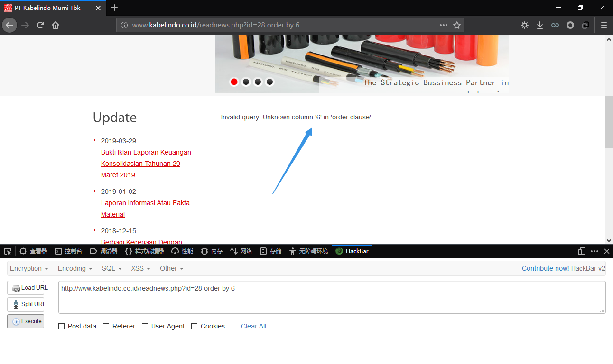Open page actions three-dot menu in address bar
The height and width of the screenshot is (364, 613).
443,25
